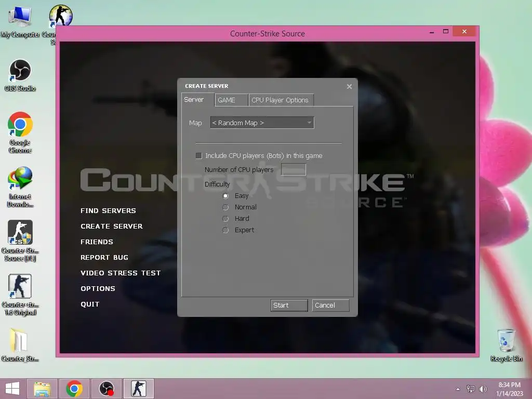Click QUIT in main menu

(90, 304)
